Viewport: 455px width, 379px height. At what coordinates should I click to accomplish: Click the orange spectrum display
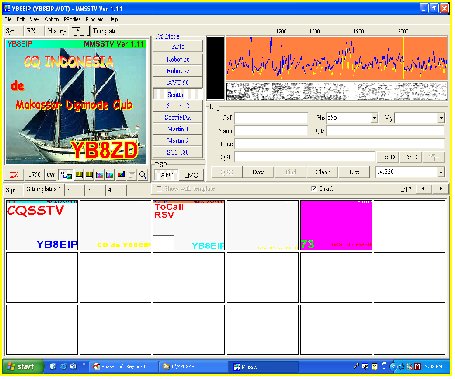pyautogui.click(x=337, y=58)
